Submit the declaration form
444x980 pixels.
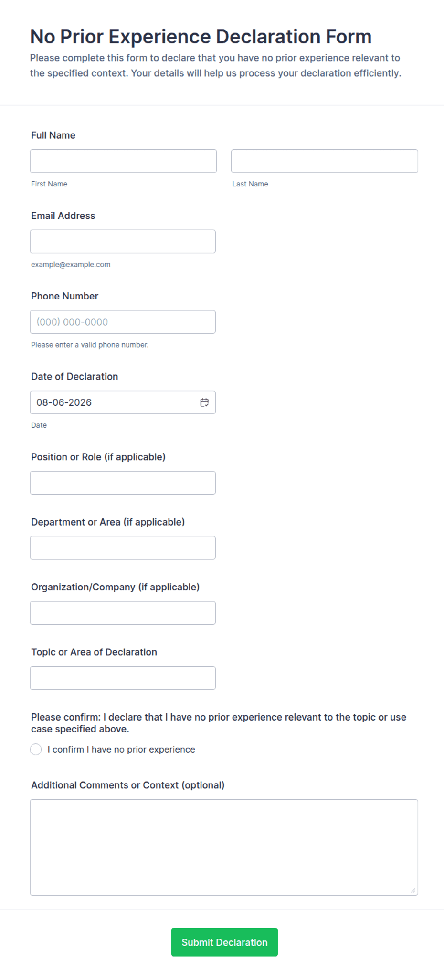224,942
